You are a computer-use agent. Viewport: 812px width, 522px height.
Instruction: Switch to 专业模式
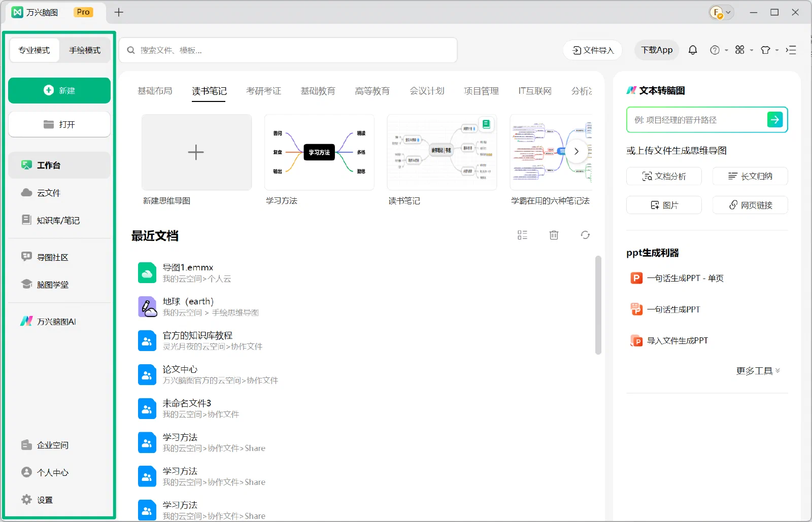35,50
